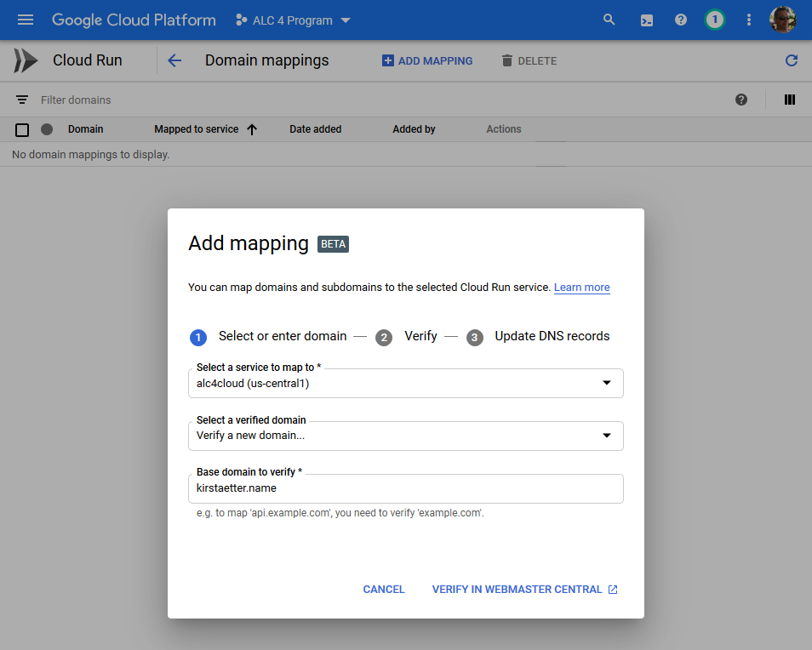
Task: Sort by the Domain column header
Action: click(x=85, y=129)
